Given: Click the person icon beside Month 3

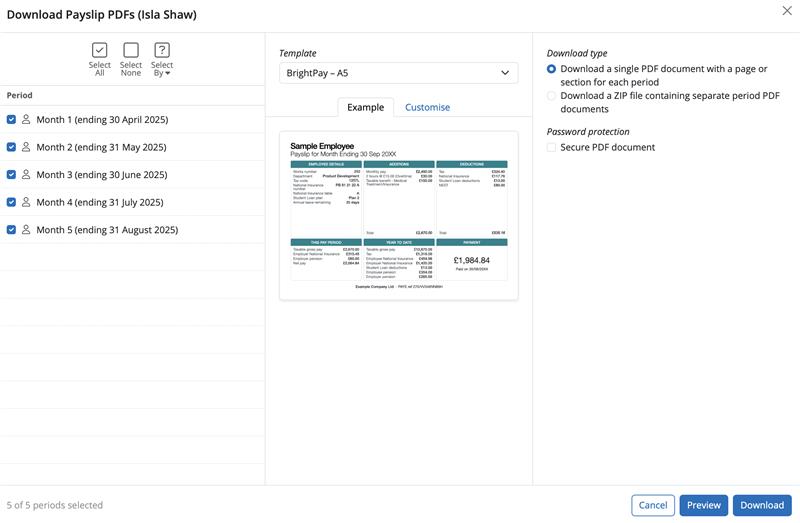Looking at the screenshot, I should tap(26, 175).
